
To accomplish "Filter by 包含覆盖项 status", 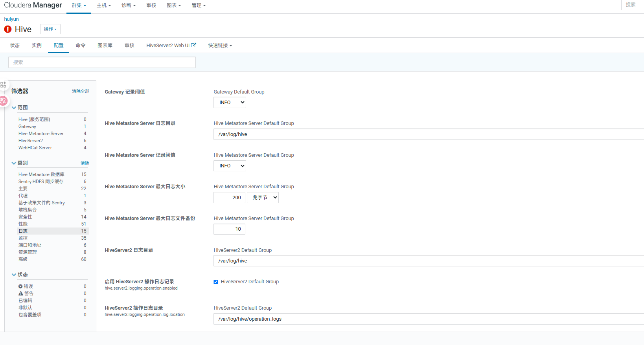I will click(x=30, y=315).
